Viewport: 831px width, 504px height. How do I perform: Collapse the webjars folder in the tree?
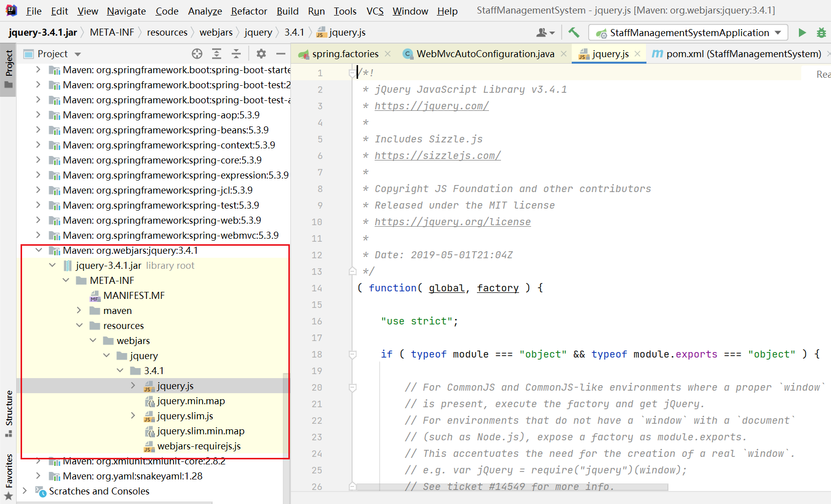(x=93, y=341)
